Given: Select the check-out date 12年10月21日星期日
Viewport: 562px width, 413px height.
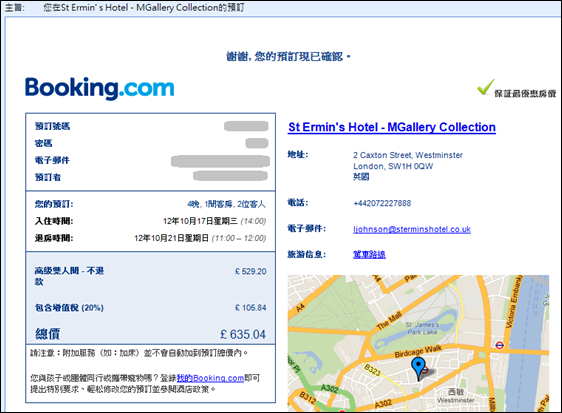Looking at the screenshot, I should click(171, 238).
